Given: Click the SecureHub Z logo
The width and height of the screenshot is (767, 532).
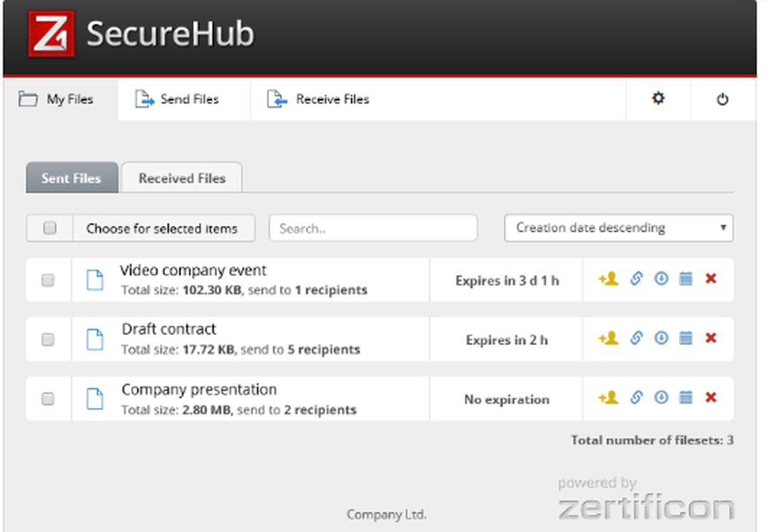Looking at the screenshot, I should (51, 34).
